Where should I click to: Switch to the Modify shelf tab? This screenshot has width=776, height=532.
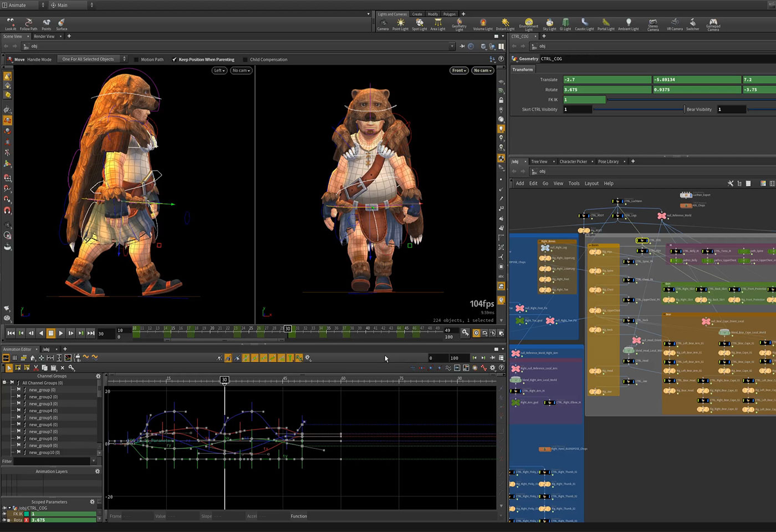(433, 14)
